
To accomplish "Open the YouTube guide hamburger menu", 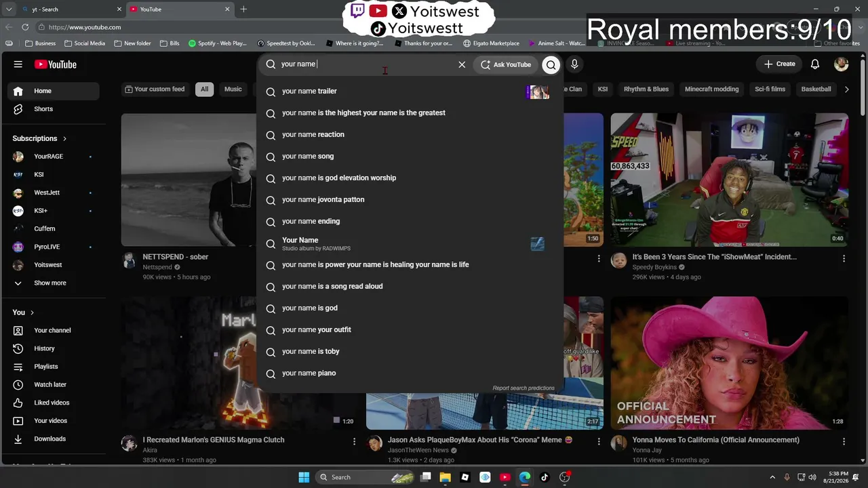I will point(18,64).
